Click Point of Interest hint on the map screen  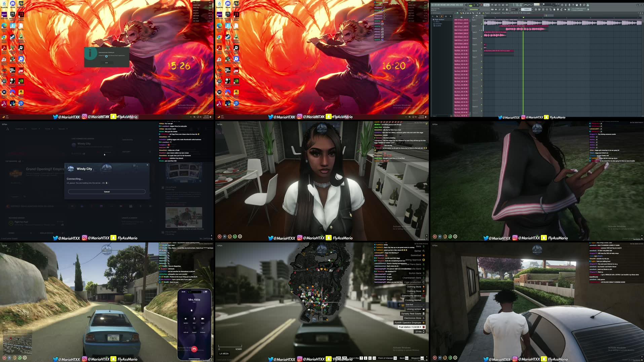(387, 358)
